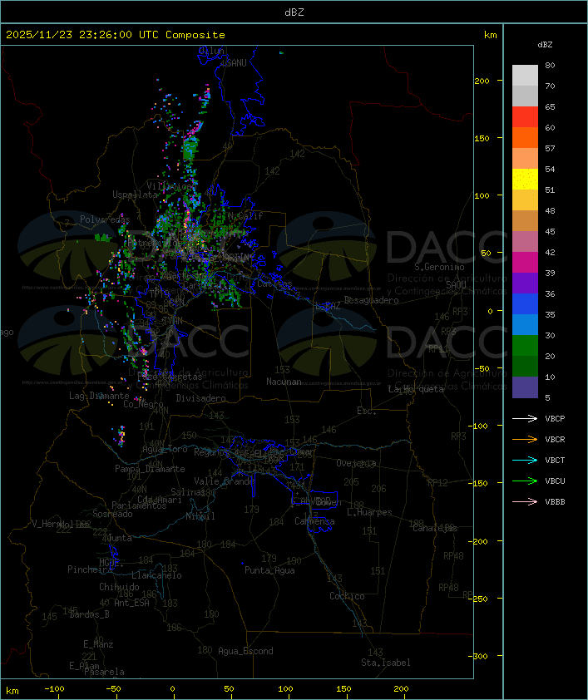The width and height of the screenshot is (588, 700).
Task: Select the slate 5-10 dBZ swatch
Action: pyautogui.click(x=525, y=387)
